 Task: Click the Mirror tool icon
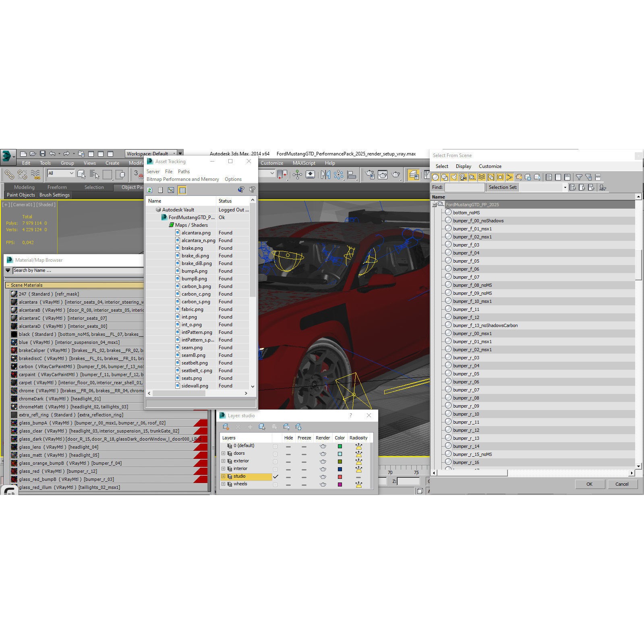[x=325, y=174]
